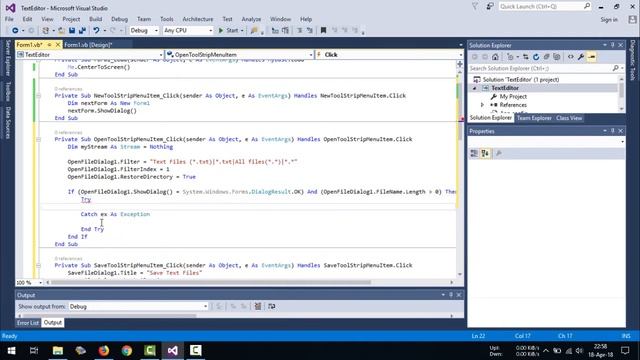The image size is (640, 360).
Task: Click the Navigate Backward toolbar icon
Action: (15, 31)
